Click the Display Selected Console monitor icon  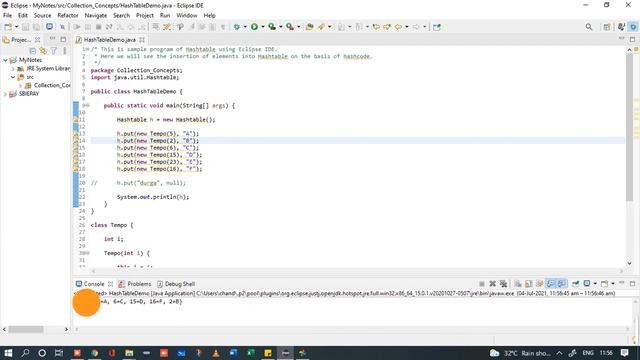point(587,284)
